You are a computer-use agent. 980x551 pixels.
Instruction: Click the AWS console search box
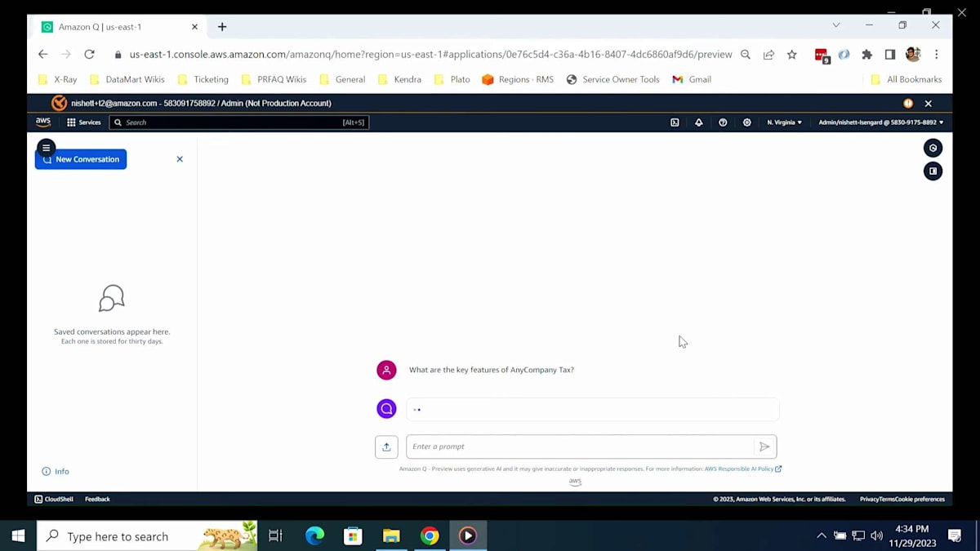240,122
